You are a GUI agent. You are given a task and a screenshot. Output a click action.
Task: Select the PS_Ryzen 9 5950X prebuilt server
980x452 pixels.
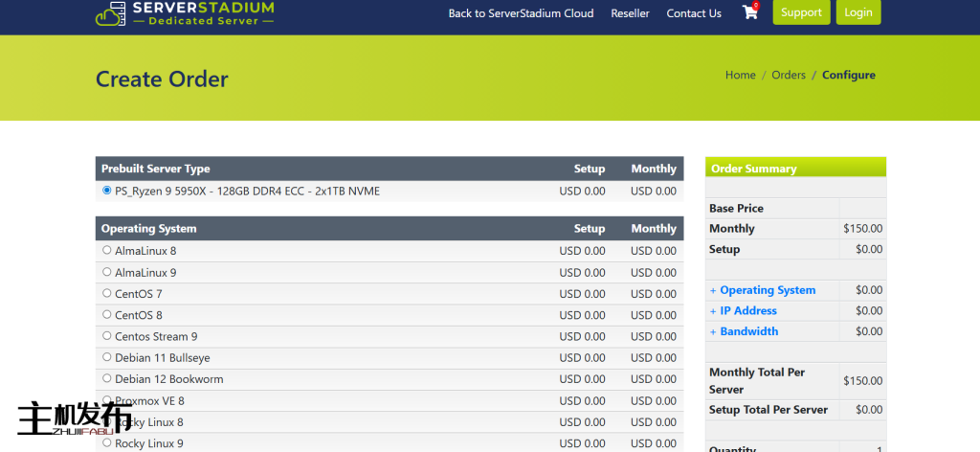[106, 191]
